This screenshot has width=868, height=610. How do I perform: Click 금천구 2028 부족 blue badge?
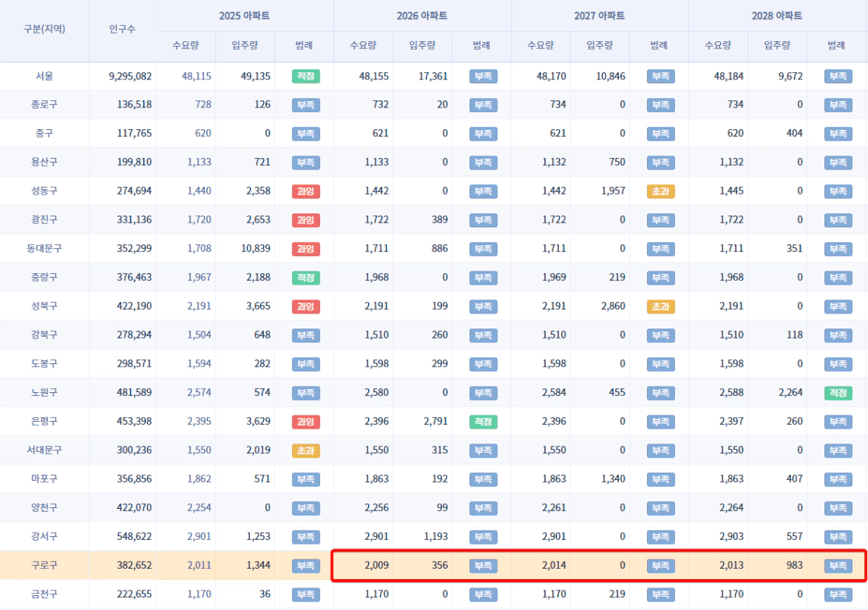pos(838,594)
